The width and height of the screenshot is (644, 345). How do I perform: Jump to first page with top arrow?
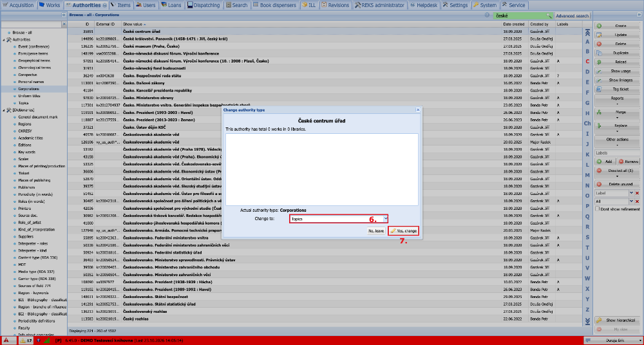tap(587, 33)
